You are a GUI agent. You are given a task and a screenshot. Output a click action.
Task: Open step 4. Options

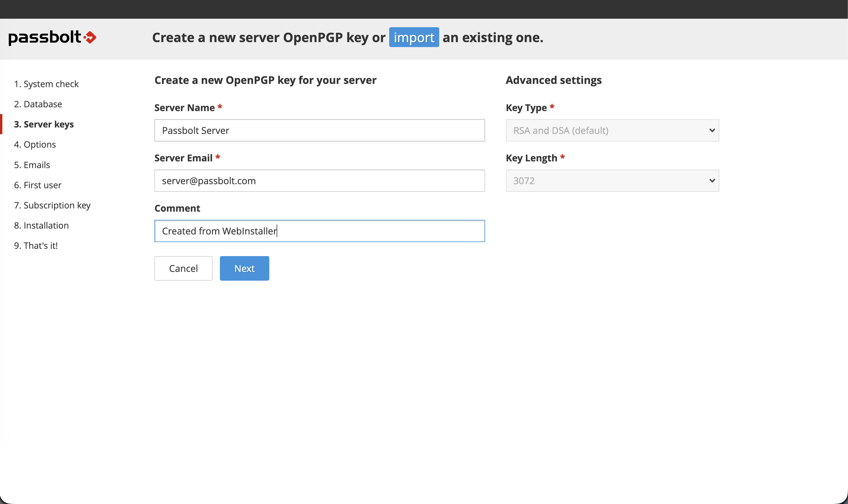(x=35, y=144)
